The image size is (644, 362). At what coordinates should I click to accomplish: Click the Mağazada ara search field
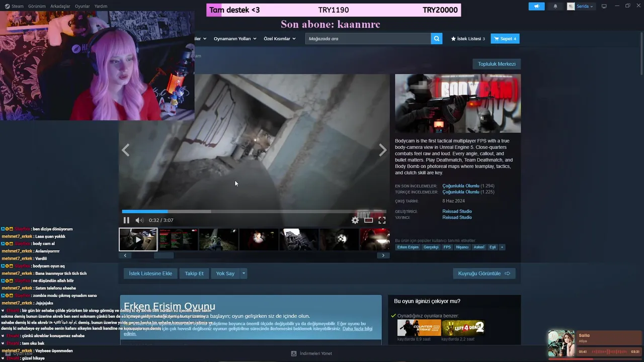pyautogui.click(x=368, y=39)
